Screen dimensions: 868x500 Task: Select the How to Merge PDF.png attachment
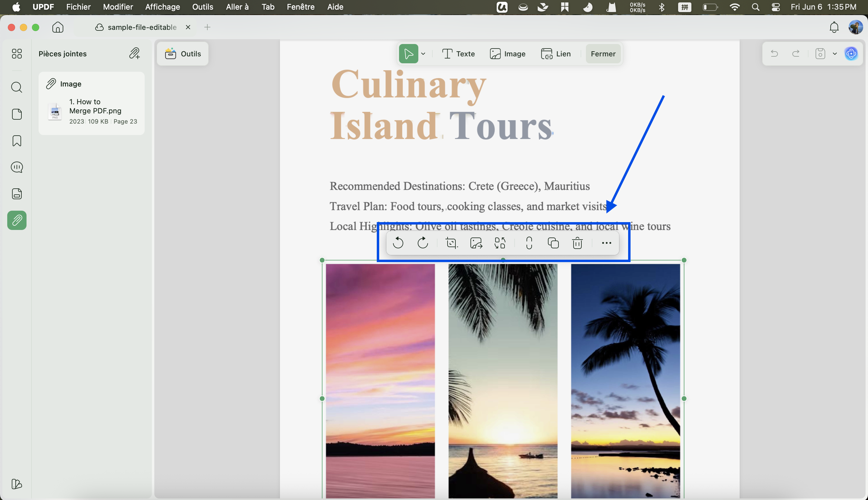92,111
